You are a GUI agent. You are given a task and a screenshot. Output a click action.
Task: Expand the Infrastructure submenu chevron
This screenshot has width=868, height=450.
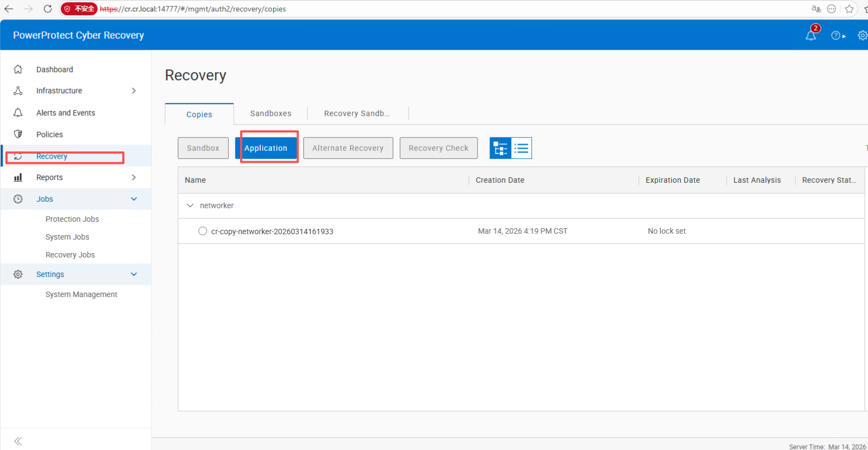coord(134,90)
